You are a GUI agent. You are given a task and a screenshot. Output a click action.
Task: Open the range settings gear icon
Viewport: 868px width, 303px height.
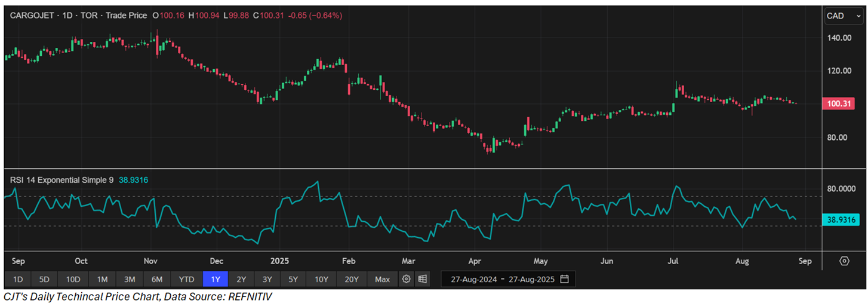click(x=406, y=279)
